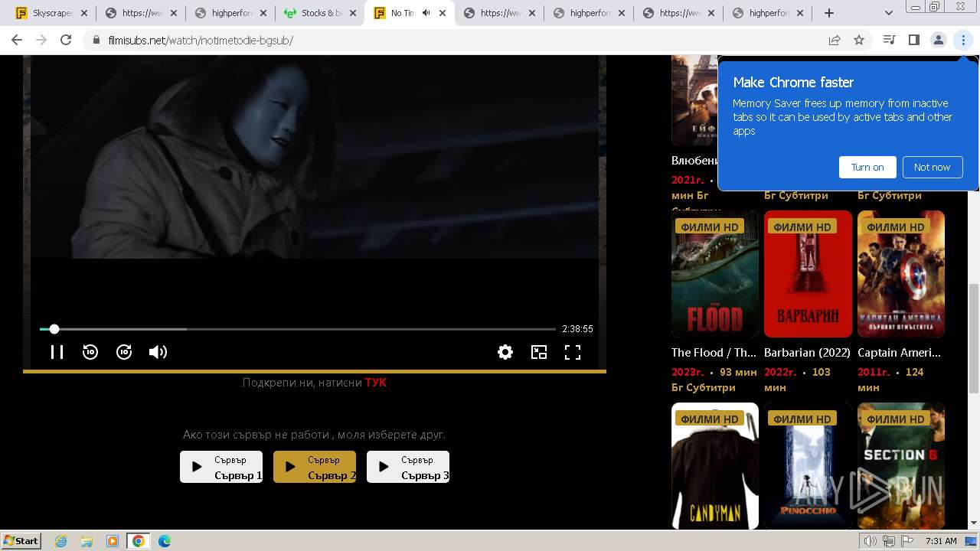Open video player settings gear
The width and height of the screenshot is (980, 551).
505,352
